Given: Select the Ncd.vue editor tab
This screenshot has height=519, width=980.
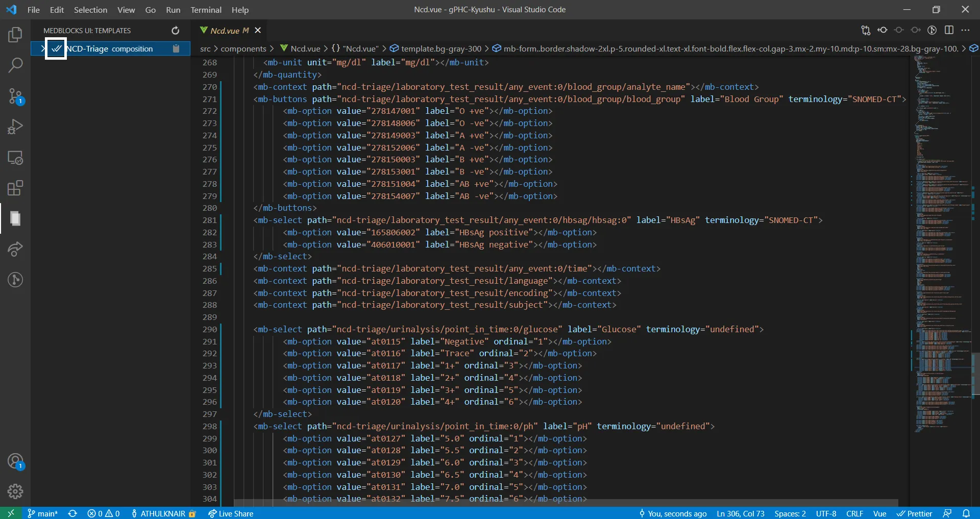Looking at the screenshot, I should click(225, 31).
